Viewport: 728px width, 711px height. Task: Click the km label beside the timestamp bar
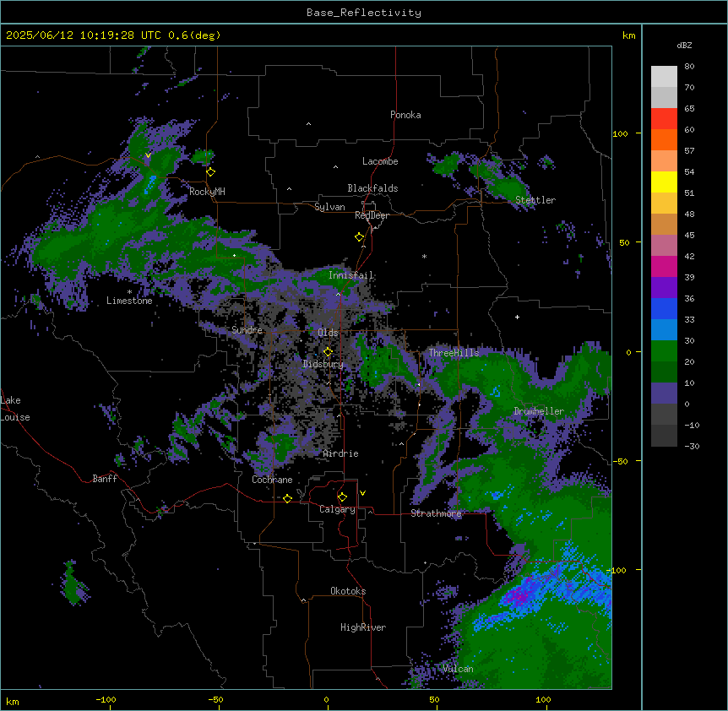point(628,35)
